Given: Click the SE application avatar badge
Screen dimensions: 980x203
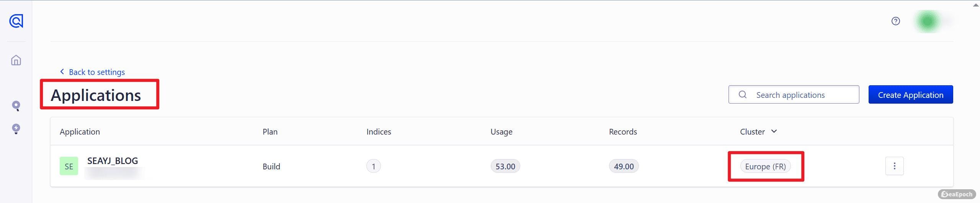Looking at the screenshot, I should click(x=69, y=166).
